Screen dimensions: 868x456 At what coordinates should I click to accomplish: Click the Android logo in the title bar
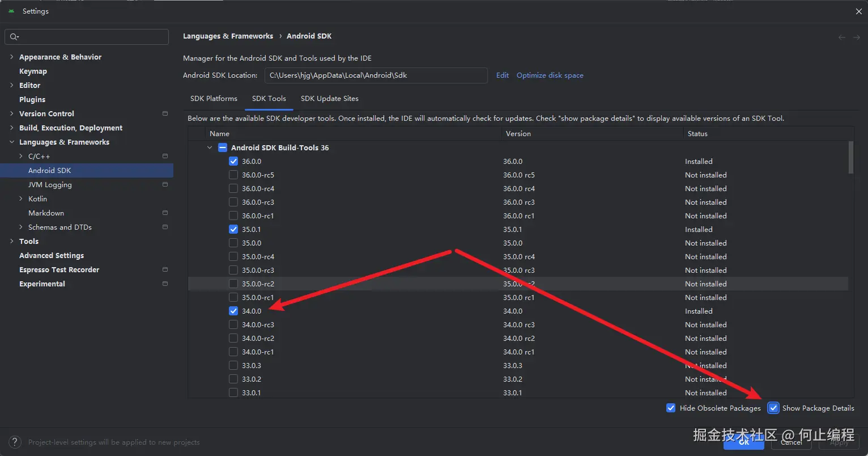pos(11,11)
